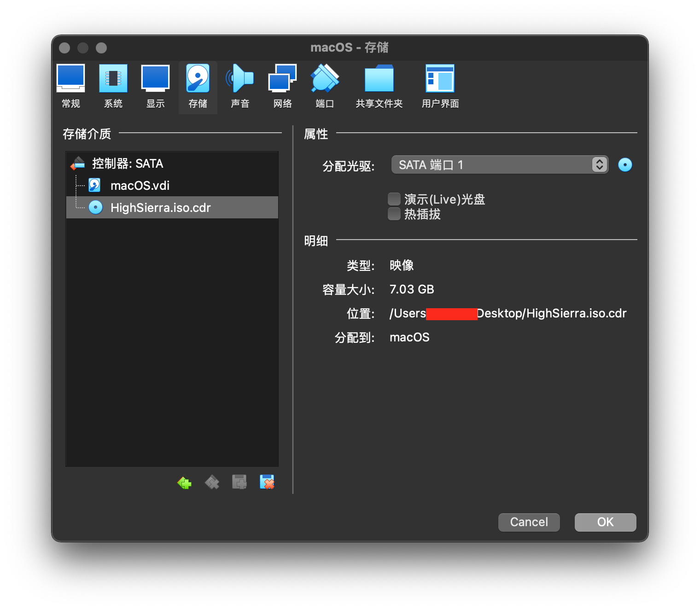Select macOS.vdi in the storage tree

click(172, 186)
